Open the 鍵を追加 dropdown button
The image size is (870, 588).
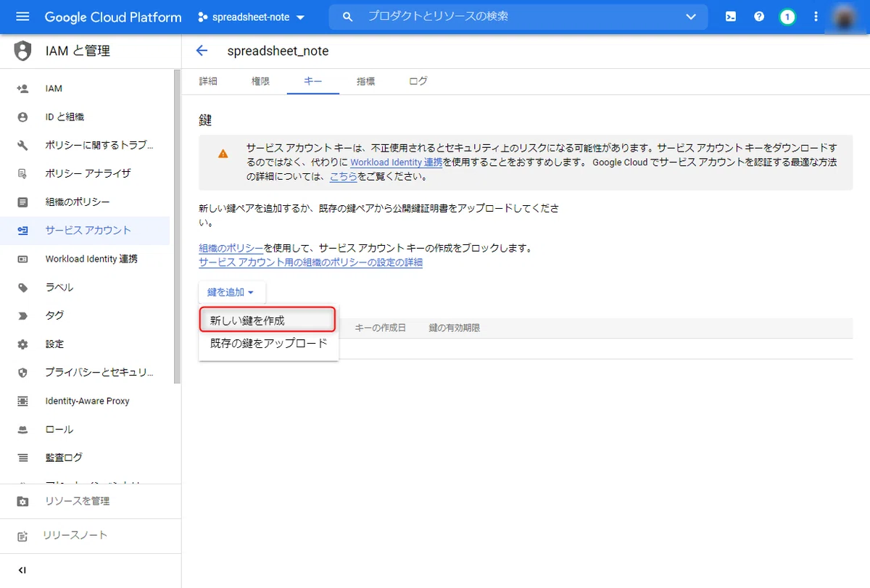pyautogui.click(x=231, y=292)
